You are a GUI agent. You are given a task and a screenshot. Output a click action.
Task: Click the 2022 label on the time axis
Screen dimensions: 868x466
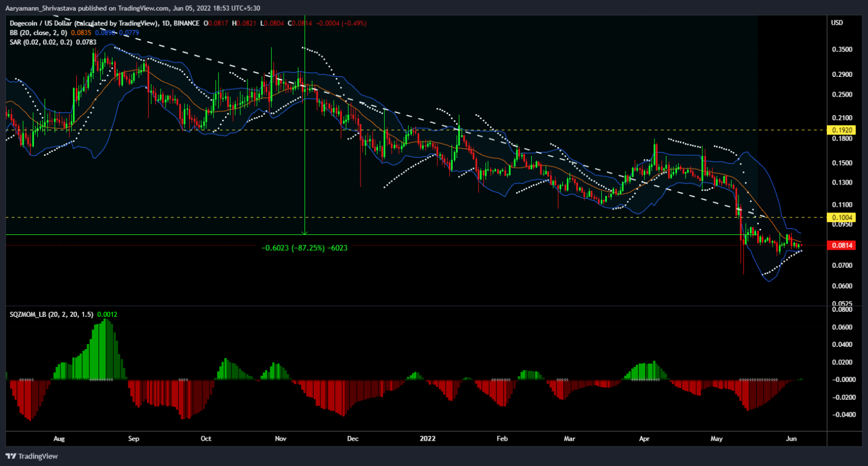coord(428,438)
